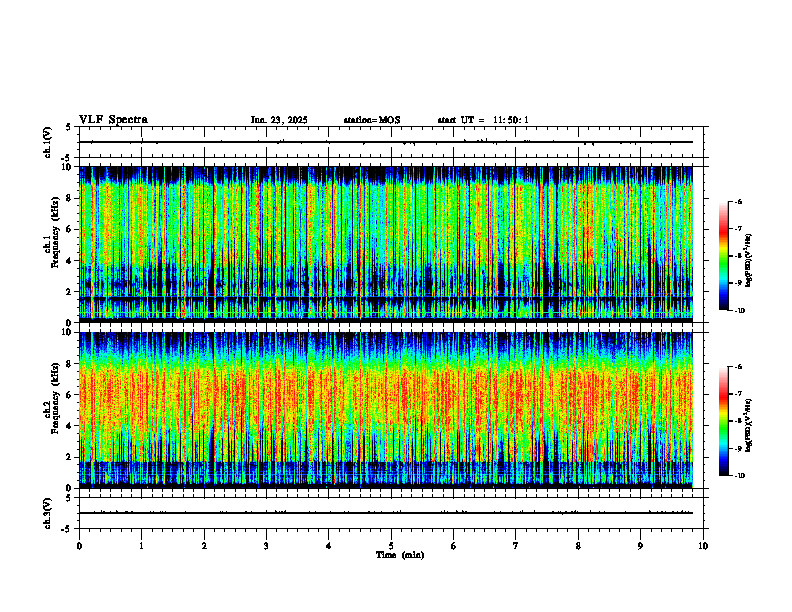Click the "ch.1(V)" axis label
792x612 pixels.
(x=48, y=142)
